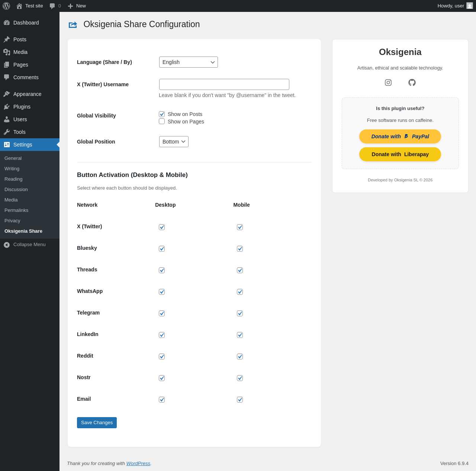Click the Plugins plug icon in sidebar

click(x=7, y=107)
